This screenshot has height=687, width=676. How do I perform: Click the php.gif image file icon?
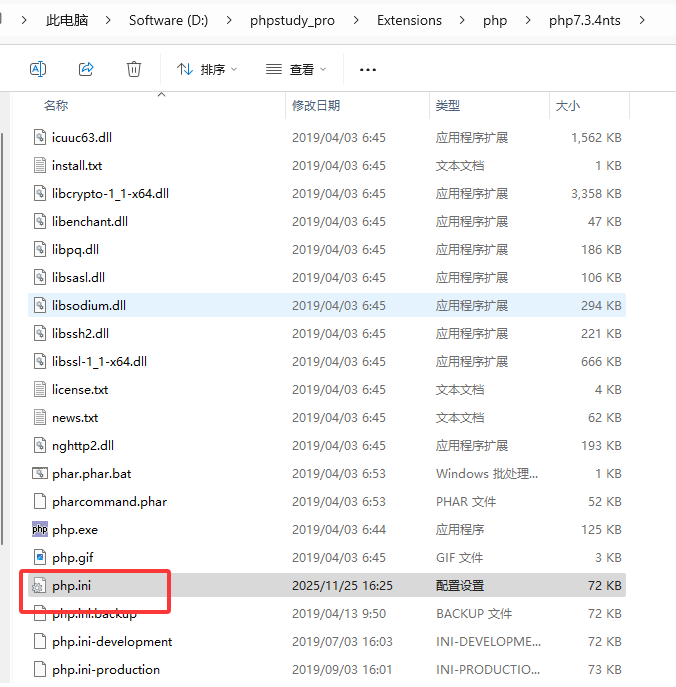[x=40, y=557]
